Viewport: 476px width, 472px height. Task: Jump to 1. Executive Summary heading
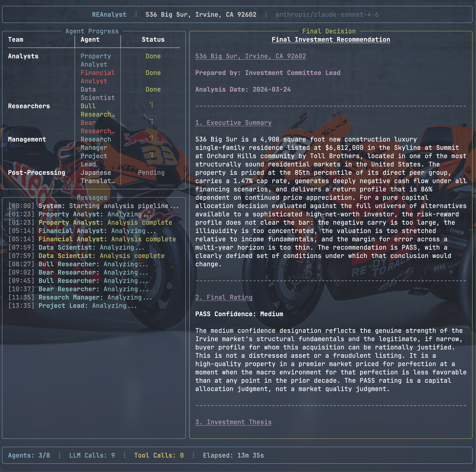pyautogui.click(x=233, y=123)
